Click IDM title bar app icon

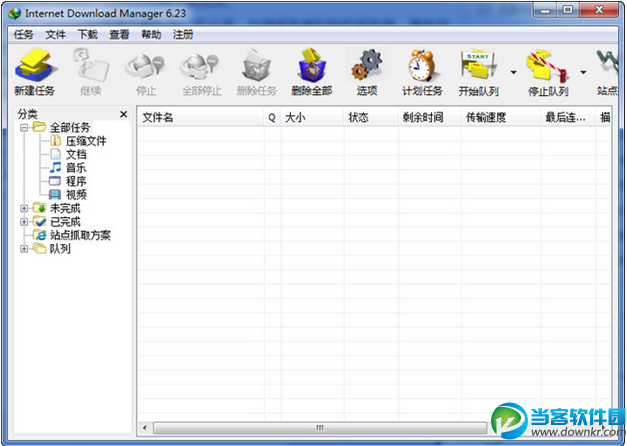tap(14, 13)
